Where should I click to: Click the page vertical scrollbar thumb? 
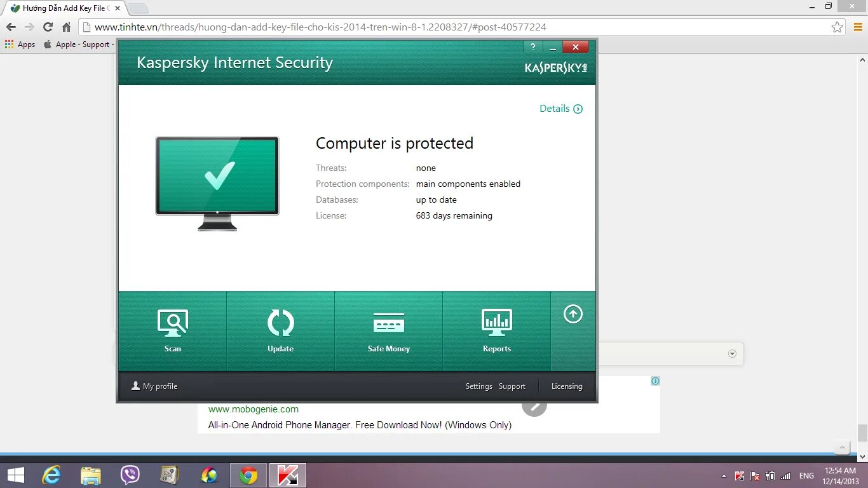coord(862,433)
